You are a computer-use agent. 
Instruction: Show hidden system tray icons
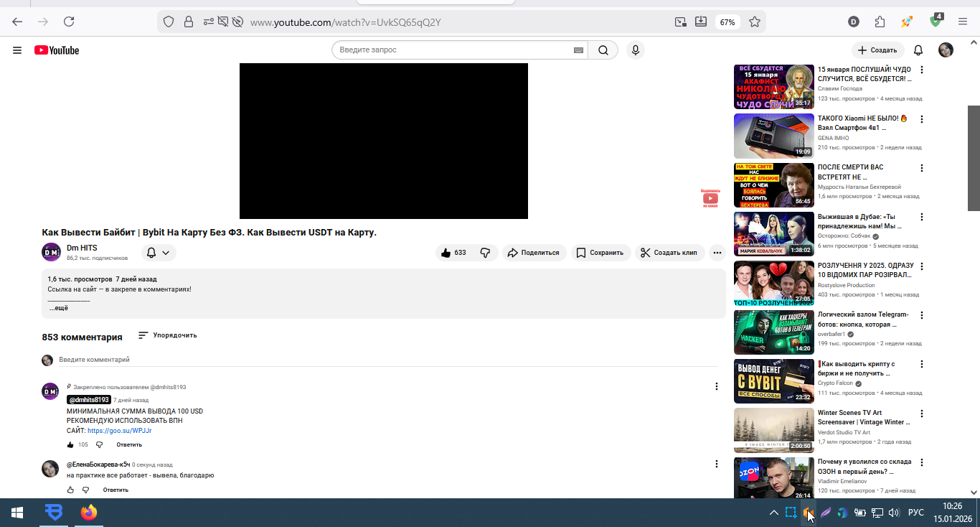point(773,513)
